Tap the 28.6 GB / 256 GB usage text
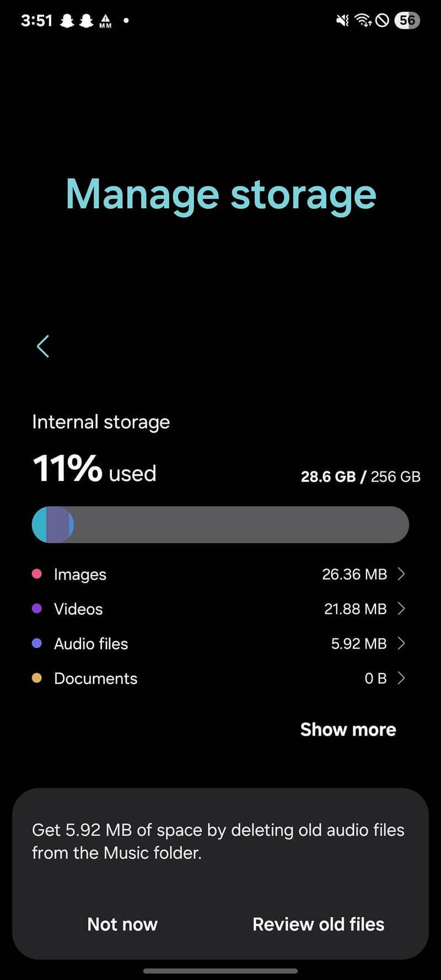The image size is (441, 980). pyautogui.click(x=361, y=476)
